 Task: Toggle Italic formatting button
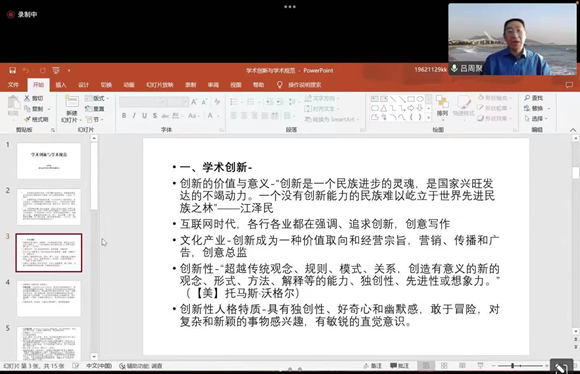point(134,116)
